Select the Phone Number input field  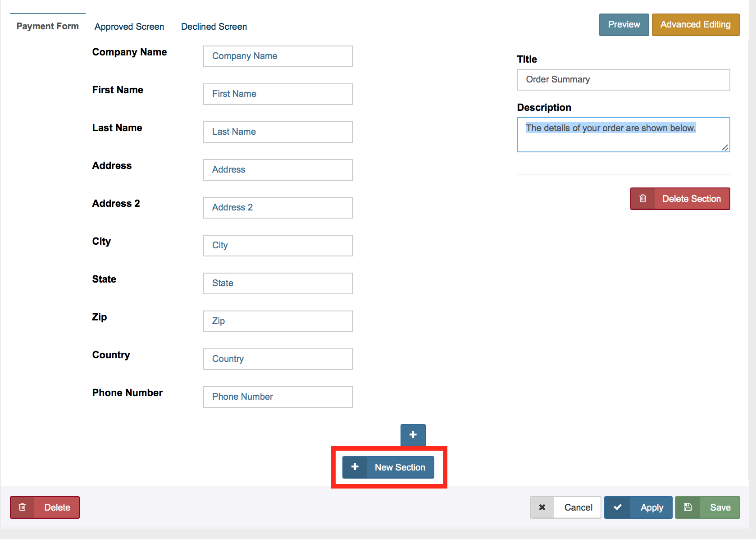[278, 397]
